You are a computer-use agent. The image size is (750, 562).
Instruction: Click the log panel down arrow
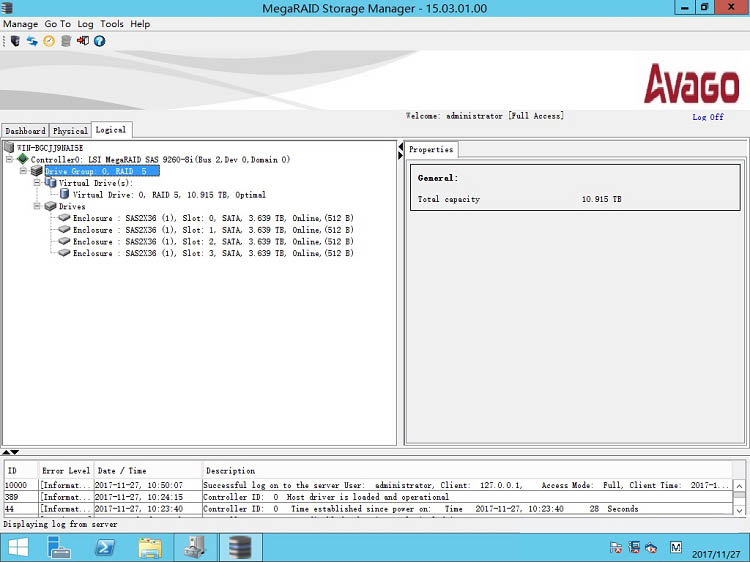[x=15, y=452]
